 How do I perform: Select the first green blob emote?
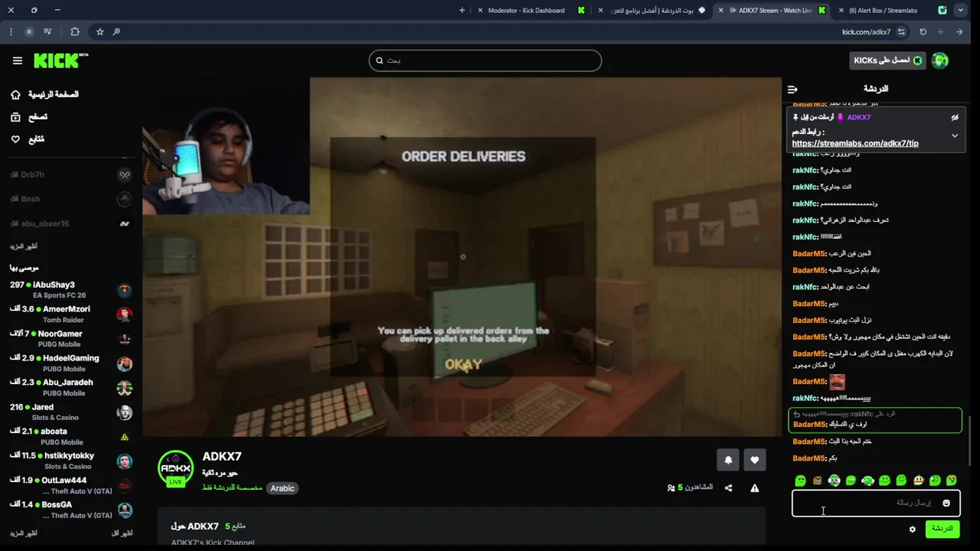tap(800, 481)
